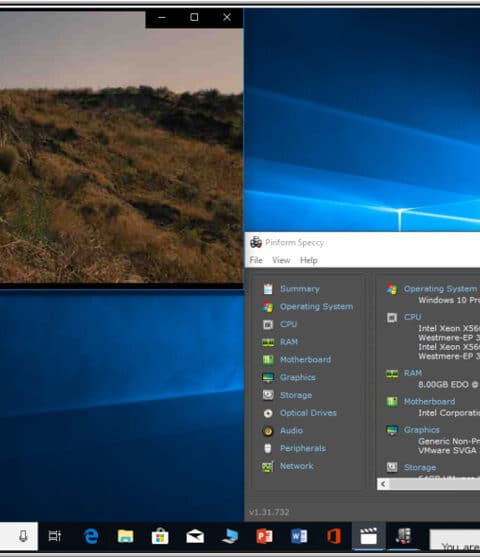The width and height of the screenshot is (480, 557).
Task: Click the Motherboard icon in summary pane
Action: pos(392,402)
